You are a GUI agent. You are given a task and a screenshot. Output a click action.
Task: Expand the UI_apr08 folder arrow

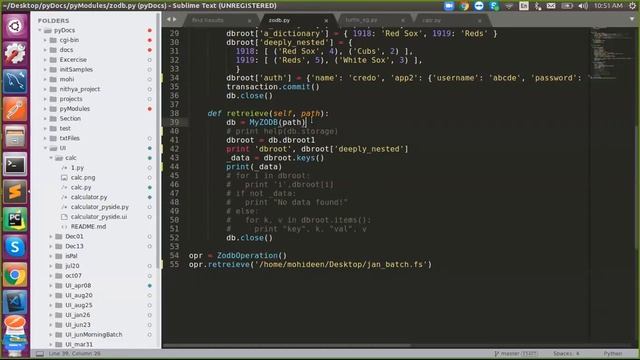[51, 285]
